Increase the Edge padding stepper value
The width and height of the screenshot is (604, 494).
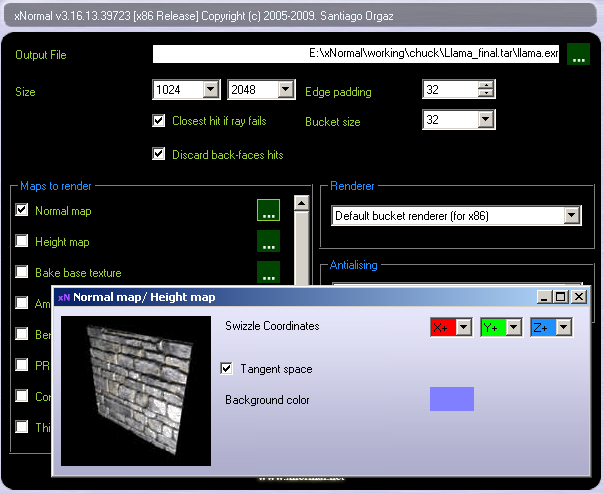pos(486,85)
